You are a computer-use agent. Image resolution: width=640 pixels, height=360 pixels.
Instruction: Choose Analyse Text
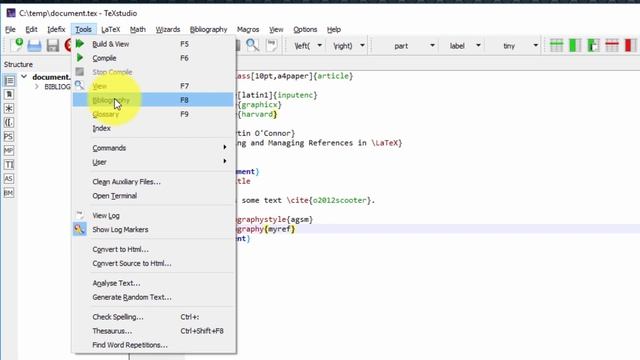click(x=153, y=283)
